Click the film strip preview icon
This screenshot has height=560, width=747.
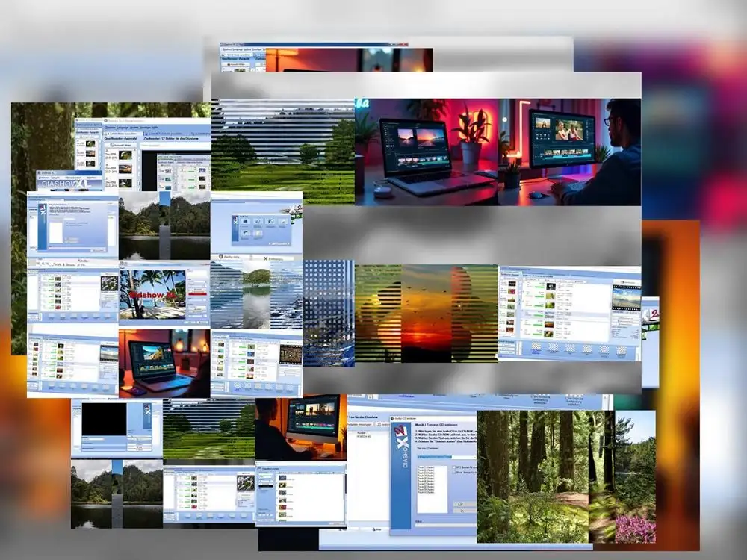point(626,297)
